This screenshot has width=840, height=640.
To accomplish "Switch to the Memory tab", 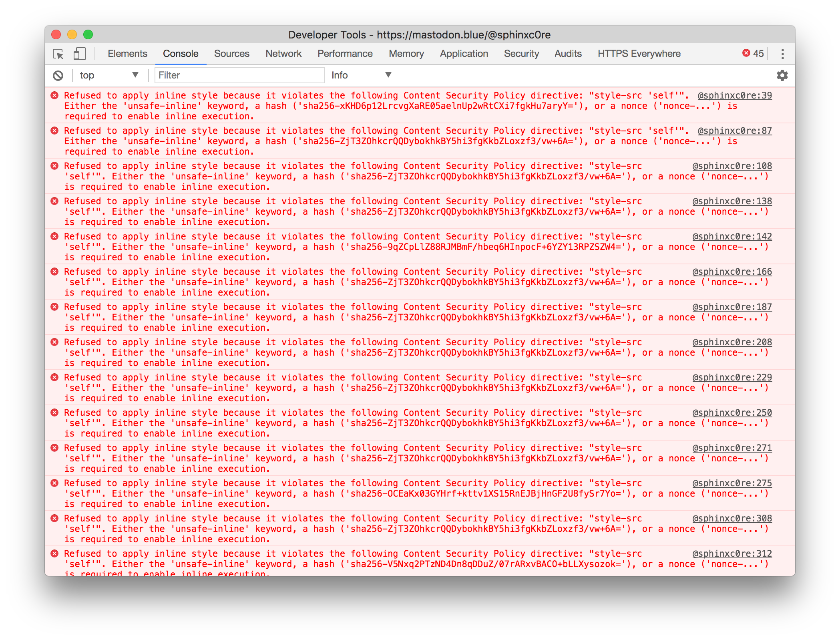I will tap(406, 54).
